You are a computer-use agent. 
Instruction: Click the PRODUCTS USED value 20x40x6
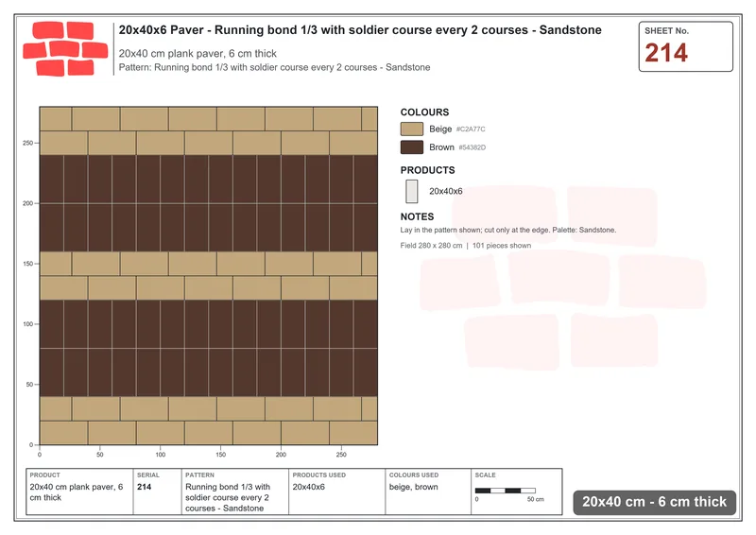coord(309,487)
